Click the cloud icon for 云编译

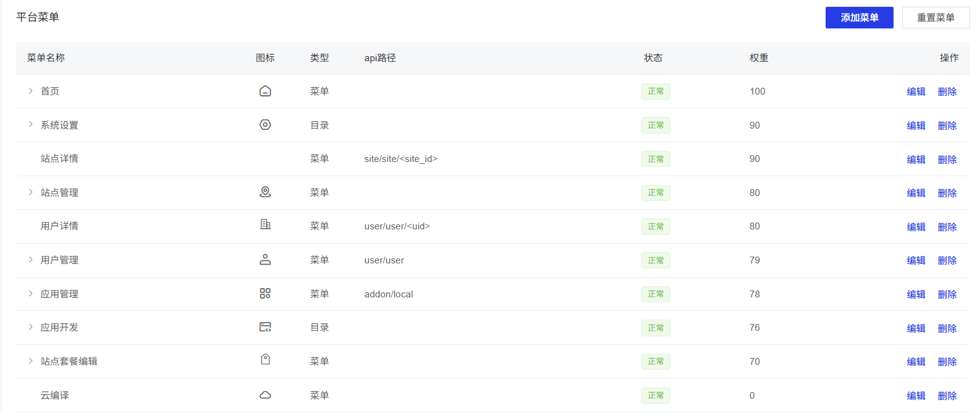[265, 395]
